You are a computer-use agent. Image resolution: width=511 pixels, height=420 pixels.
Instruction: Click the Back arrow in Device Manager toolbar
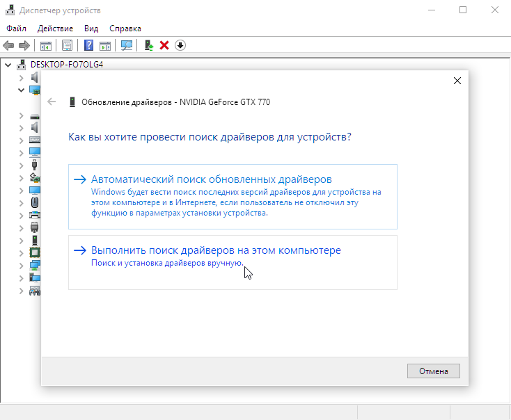click(8, 45)
